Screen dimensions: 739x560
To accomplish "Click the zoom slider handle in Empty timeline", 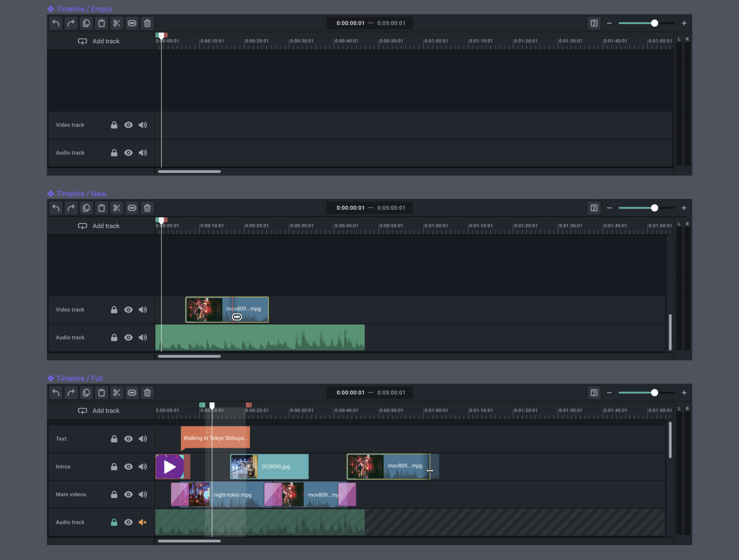I will 655,23.
